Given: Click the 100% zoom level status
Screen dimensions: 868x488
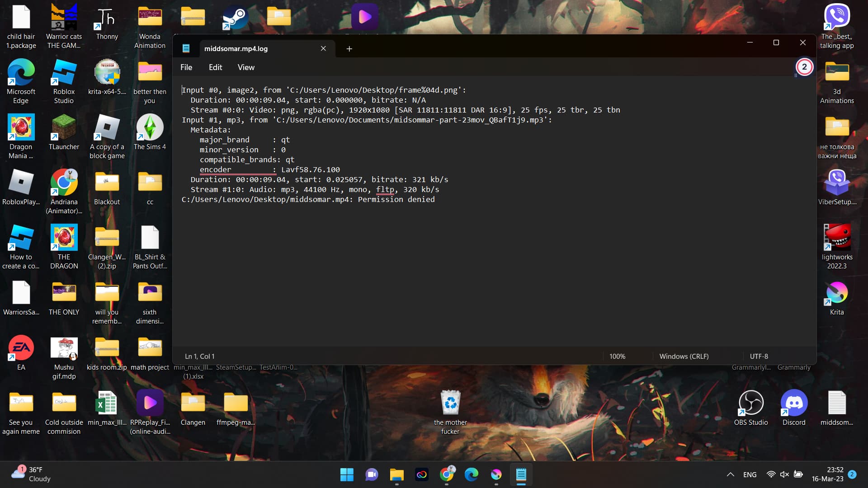Looking at the screenshot, I should pyautogui.click(x=617, y=357).
